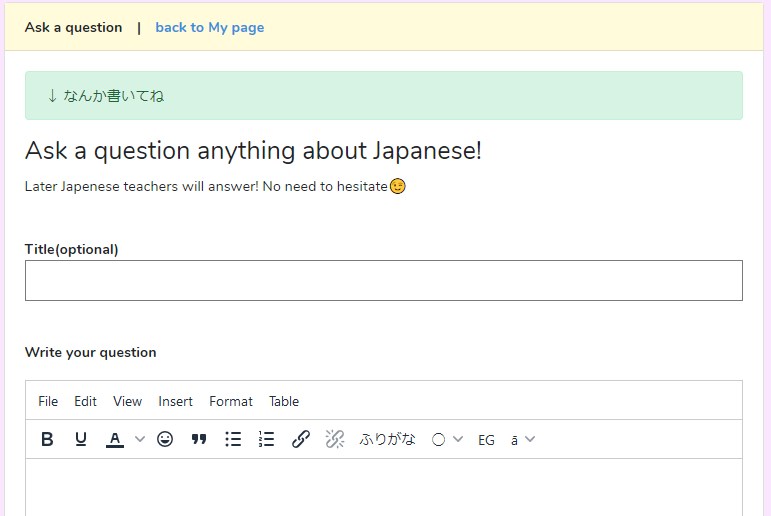Click the EG toolbar button

click(x=486, y=439)
